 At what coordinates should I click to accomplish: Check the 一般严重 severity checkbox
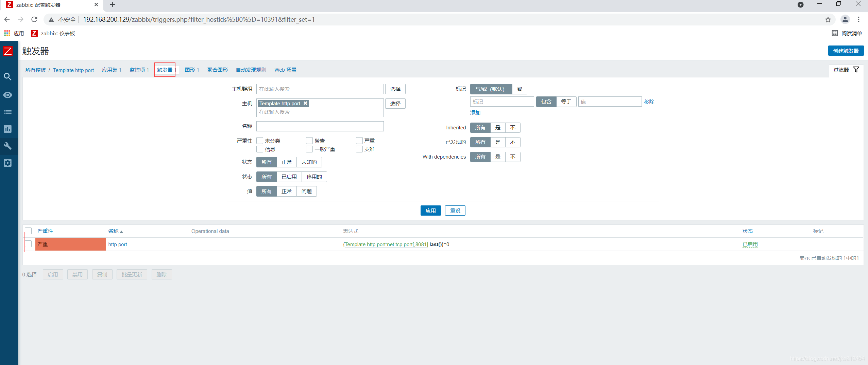pos(309,149)
